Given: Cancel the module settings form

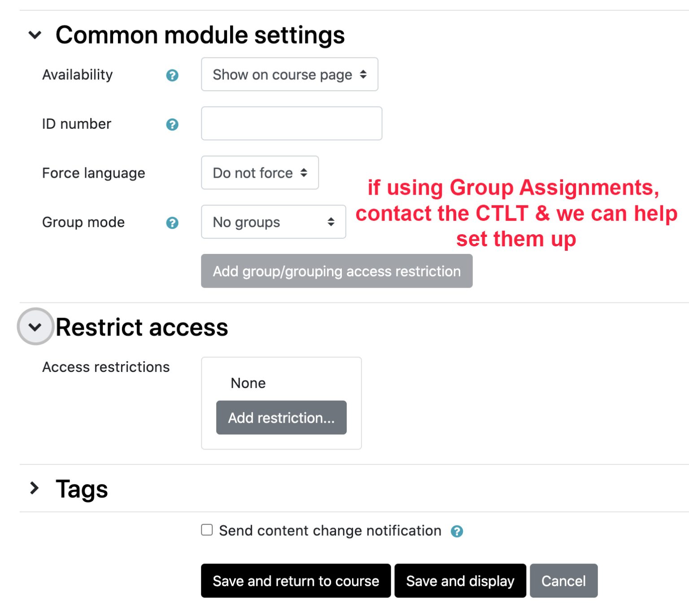Looking at the screenshot, I should [x=563, y=581].
